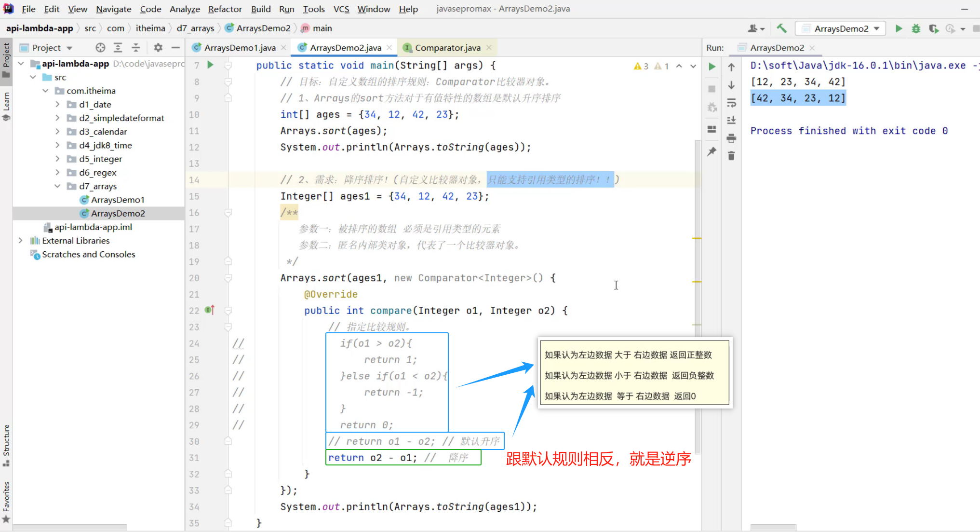The width and height of the screenshot is (980, 532).
Task: Click the Print icon in Run panel
Action: [x=731, y=138]
